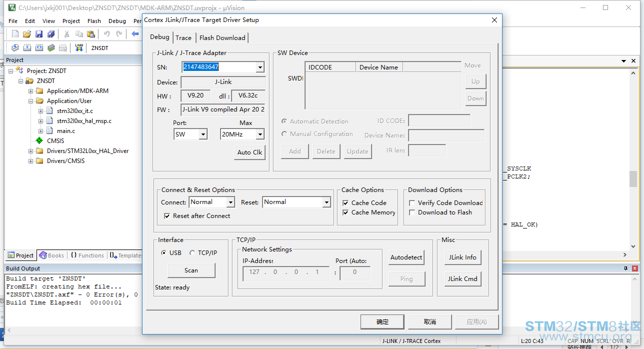
Task: Click the editor vertical scrollbar thumb
Action: point(633,178)
